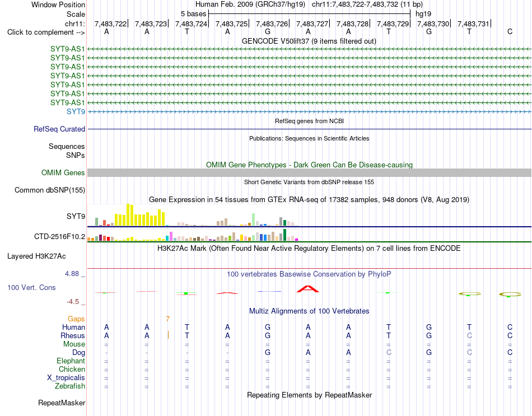Click Common dbSNP(155) track label
Viewport: 532px width, 416px height.
(x=49, y=190)
